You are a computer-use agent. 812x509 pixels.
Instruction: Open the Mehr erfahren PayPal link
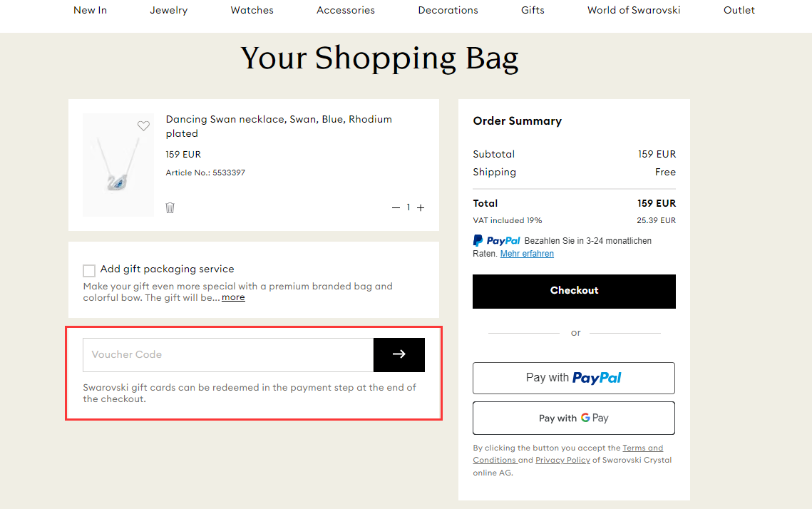527,254
